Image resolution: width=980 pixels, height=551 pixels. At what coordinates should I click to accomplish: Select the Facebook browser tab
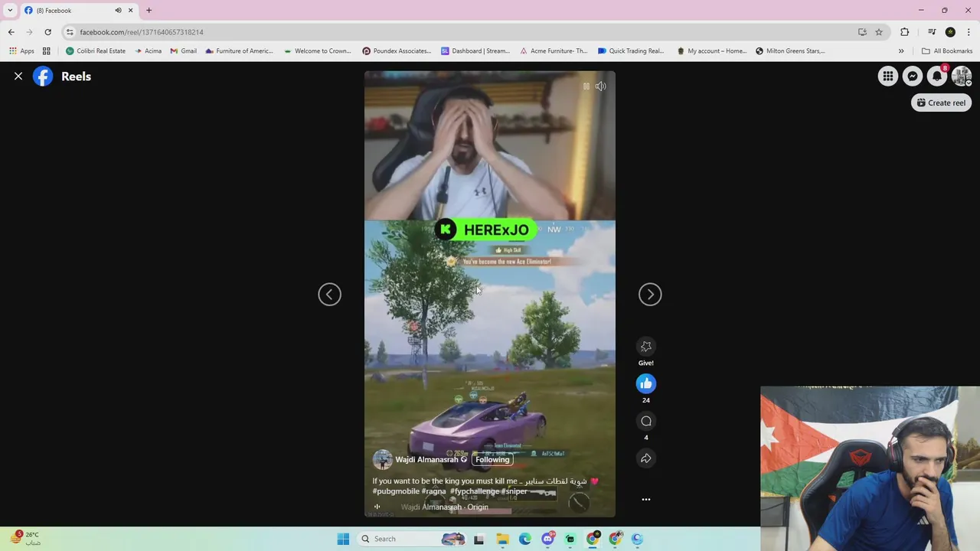78,11
